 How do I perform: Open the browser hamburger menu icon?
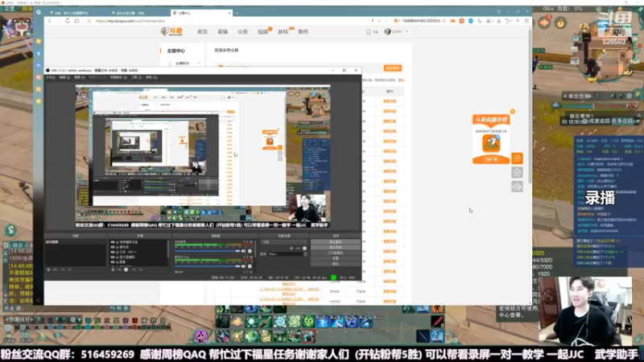526,21
